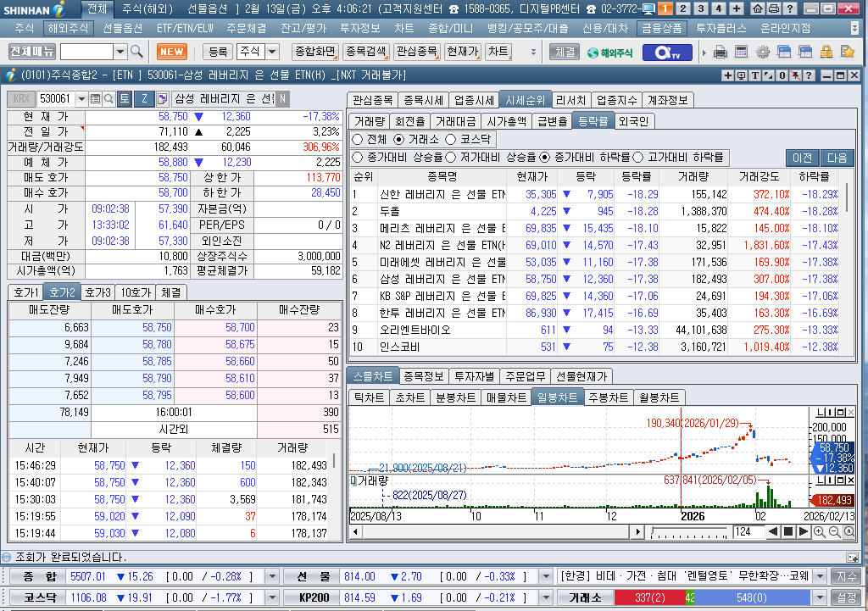Open the 해외주식 menu
Screen dimensions: 868x611
[x=68, y=28]
